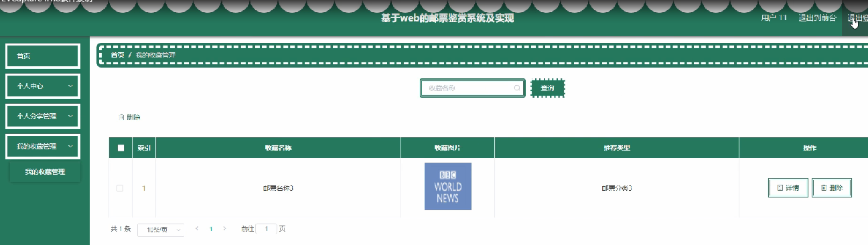Click the 首页 breadcrumb link

tap(117, 55)
